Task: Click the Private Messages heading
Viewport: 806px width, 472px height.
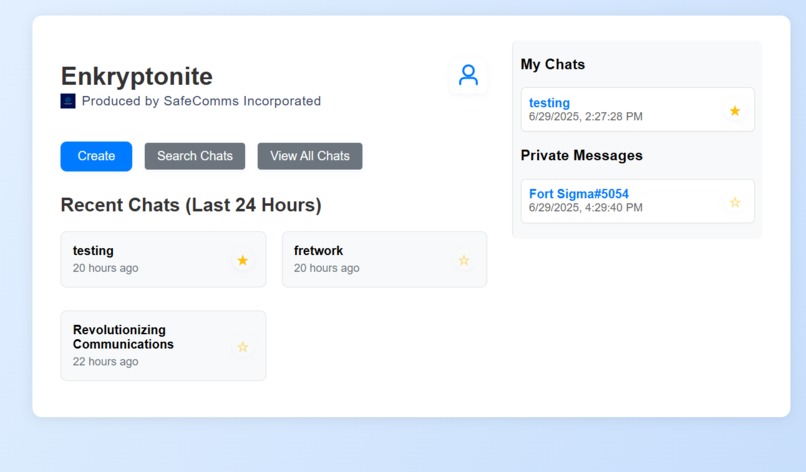Action: [581, 155]
